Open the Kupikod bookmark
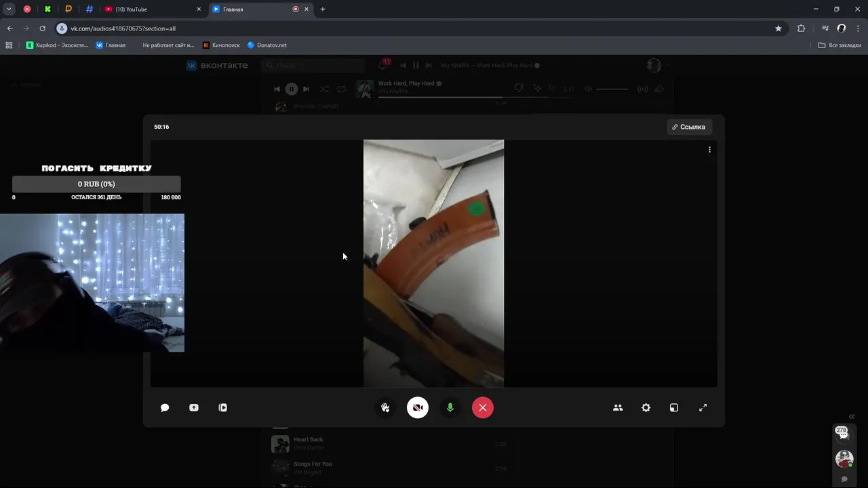The height and width of the screenshot is (488, 868). point(57,45)
